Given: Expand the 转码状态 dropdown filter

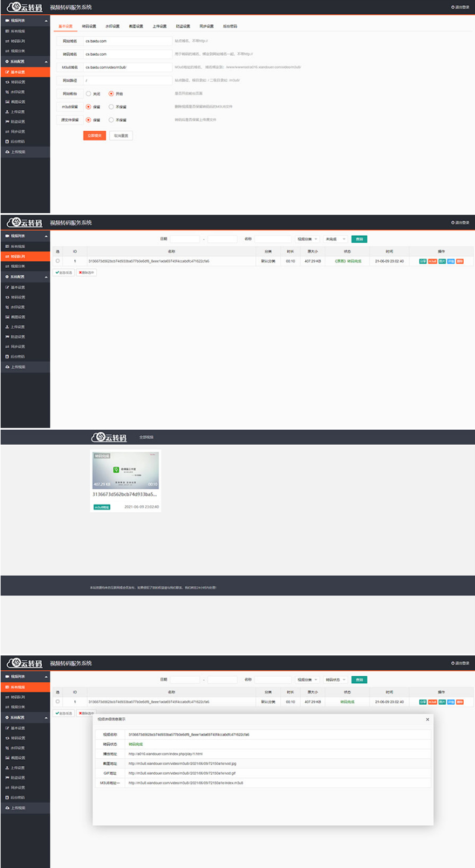Looking at the screenshot, I should coord(335,679).
